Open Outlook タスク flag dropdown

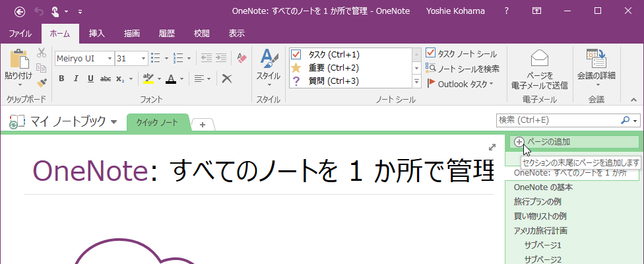coord(460,84)
